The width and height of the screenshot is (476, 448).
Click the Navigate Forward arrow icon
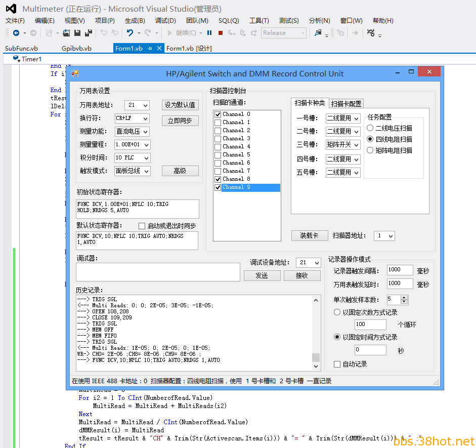point(33,33)
